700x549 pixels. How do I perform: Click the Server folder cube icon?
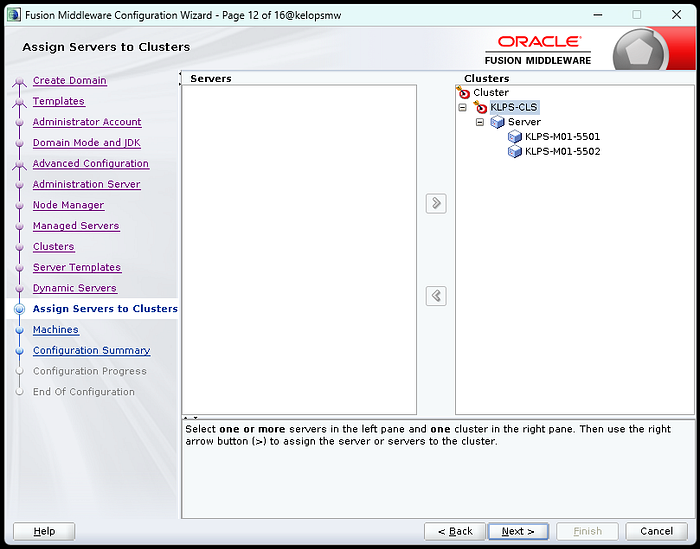click(x=497, y=122)
